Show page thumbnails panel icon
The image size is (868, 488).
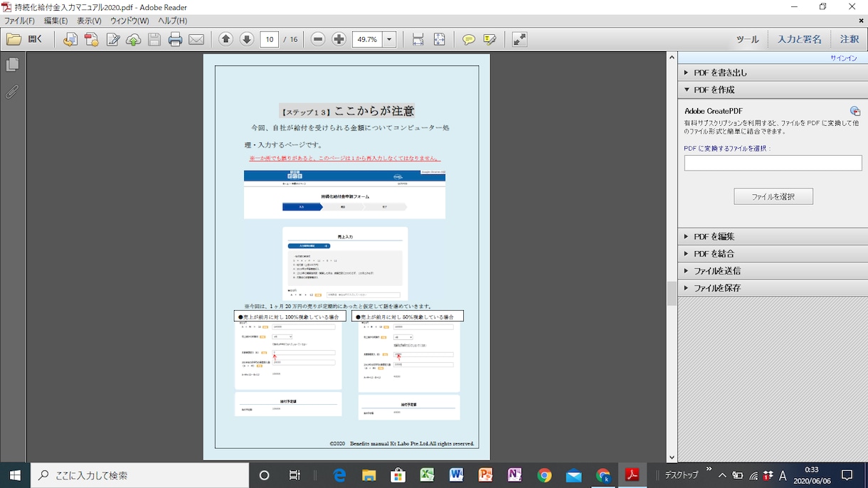click(12, 65)
